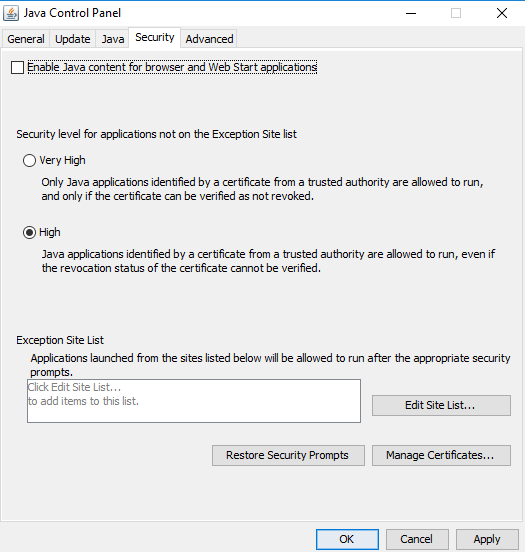Close the Java Control Panel window
Image resolution: width=525 pixels, height=552 pixels.
point(502,13)
